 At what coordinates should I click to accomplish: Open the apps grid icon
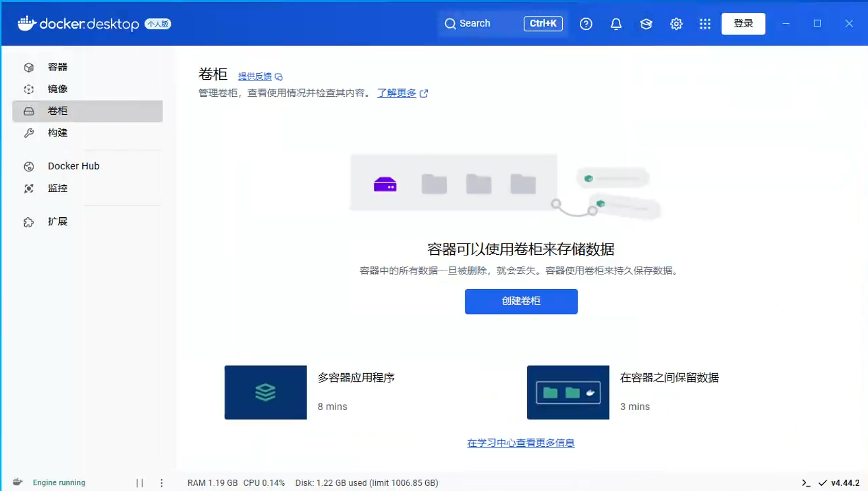(705, 24)
